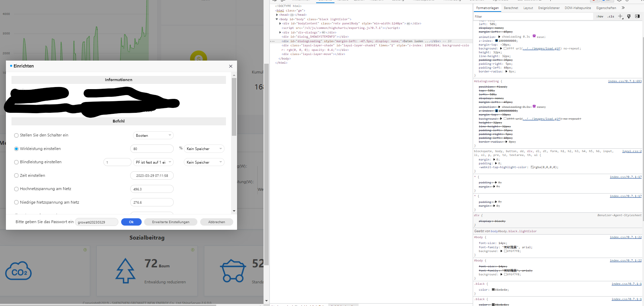Switch to the Layout tab
Image resolution: width=644 pixels, height=306 pixels.
(528, 8)
